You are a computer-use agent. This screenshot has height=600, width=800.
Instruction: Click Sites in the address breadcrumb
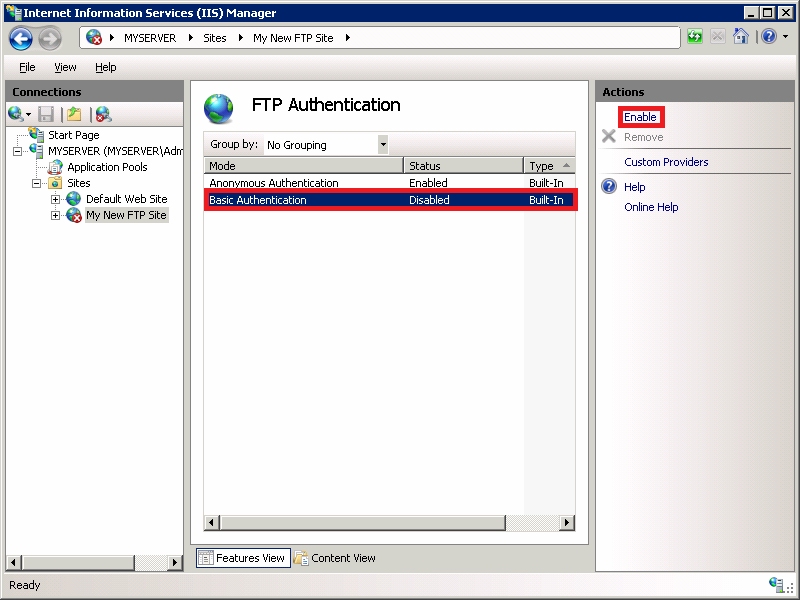click(x=215, y=38)
